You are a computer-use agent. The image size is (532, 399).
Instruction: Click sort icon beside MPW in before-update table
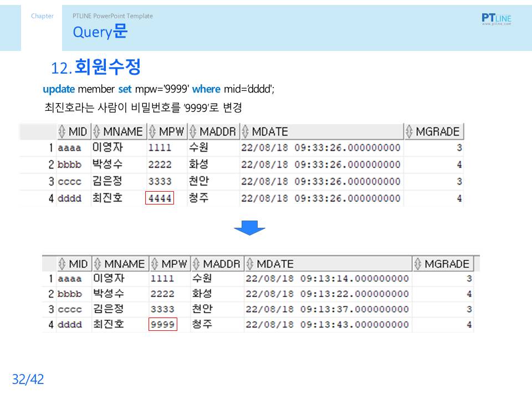152,131
